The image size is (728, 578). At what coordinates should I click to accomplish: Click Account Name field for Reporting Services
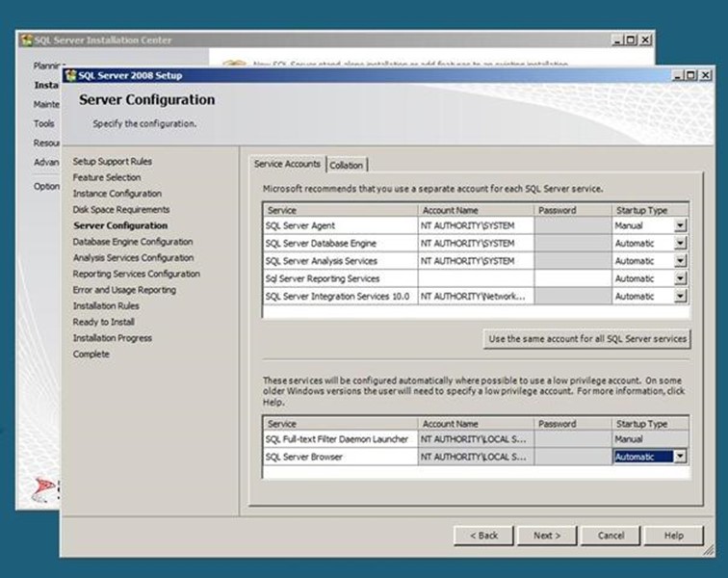pos(476,279)
